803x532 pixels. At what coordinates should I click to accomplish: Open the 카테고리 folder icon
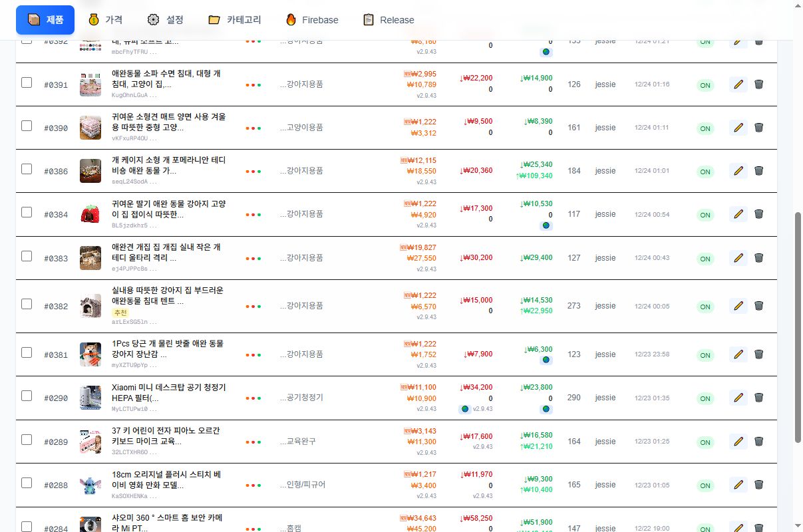click(x=214, y=19)
